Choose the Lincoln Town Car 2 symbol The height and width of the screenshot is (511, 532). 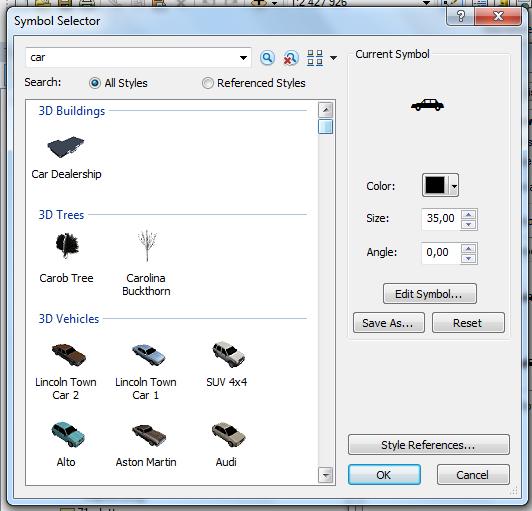[x=66, y=372]
